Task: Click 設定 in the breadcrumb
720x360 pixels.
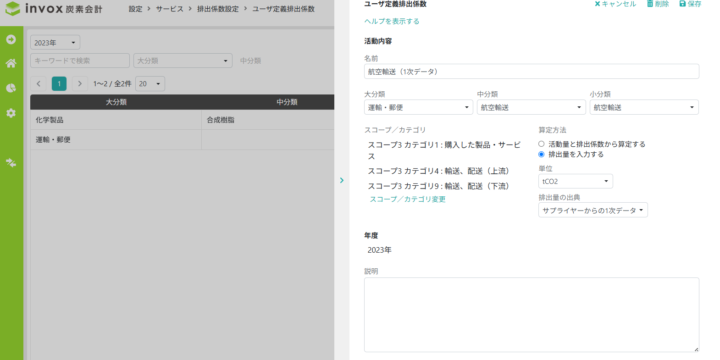Action: (135, 9)
